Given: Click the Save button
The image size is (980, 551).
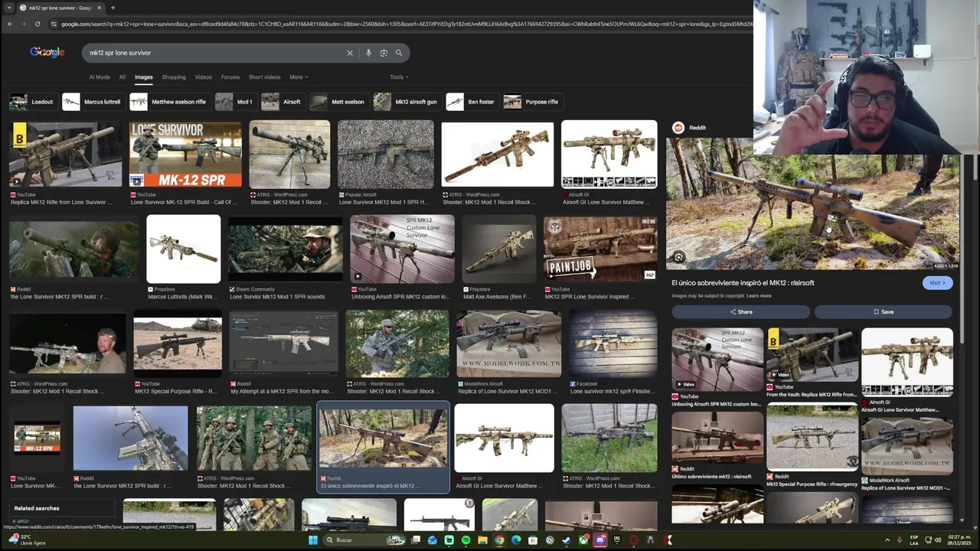Looking at the screenshot, I should (x=884, y=311).
